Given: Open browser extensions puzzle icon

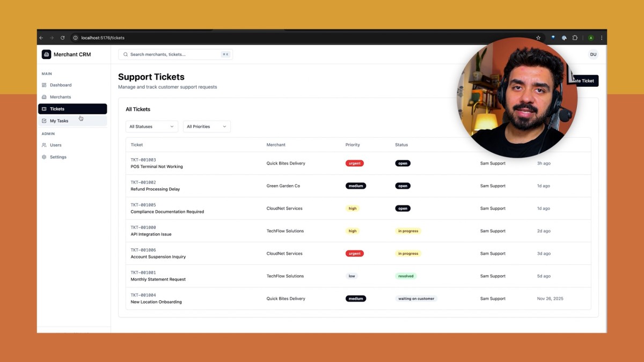Looking at the screenshot, I should click(x=575, y=38).
